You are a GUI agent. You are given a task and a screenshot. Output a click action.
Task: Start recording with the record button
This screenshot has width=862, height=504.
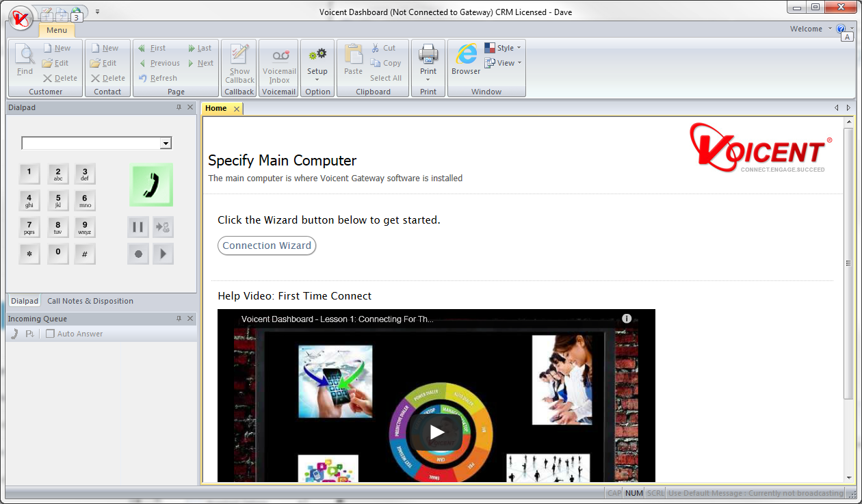pos(138,254)
